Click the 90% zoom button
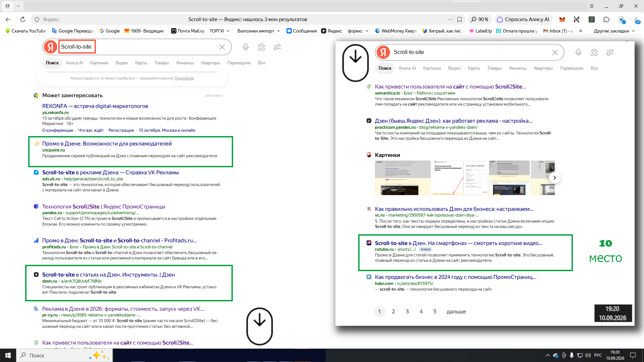 click(480, 19)
